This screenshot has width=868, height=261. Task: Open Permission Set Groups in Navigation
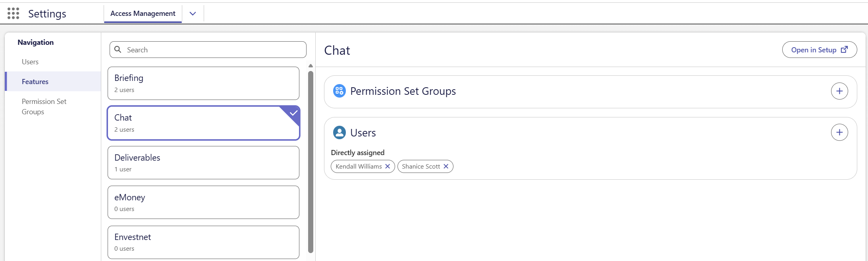click(x=44, y=106)
